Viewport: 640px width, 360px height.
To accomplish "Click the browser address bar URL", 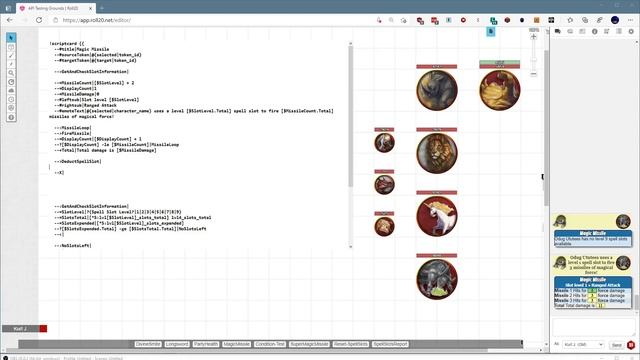I will click(97, 20).
